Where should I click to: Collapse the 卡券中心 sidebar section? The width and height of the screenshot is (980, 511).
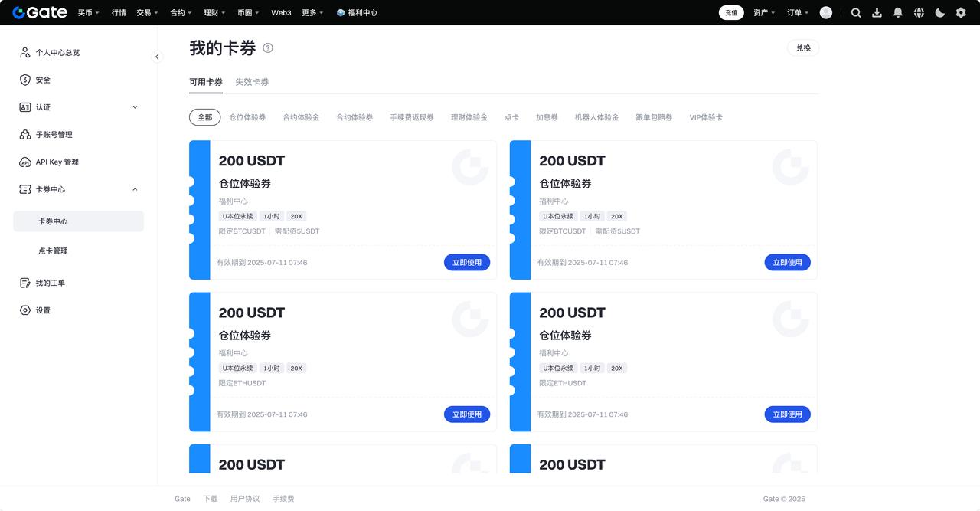(x=135, y=189)
